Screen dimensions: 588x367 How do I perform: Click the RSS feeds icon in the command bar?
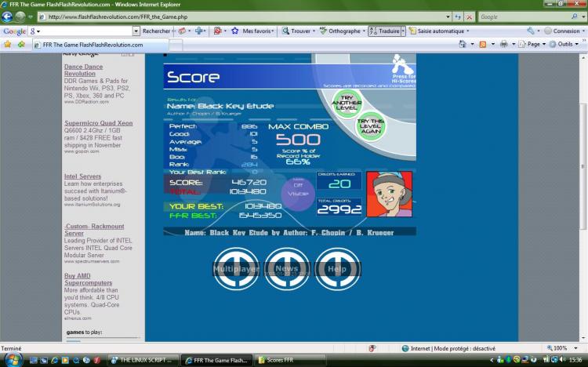pyautogui.click(x=483, y=44)
